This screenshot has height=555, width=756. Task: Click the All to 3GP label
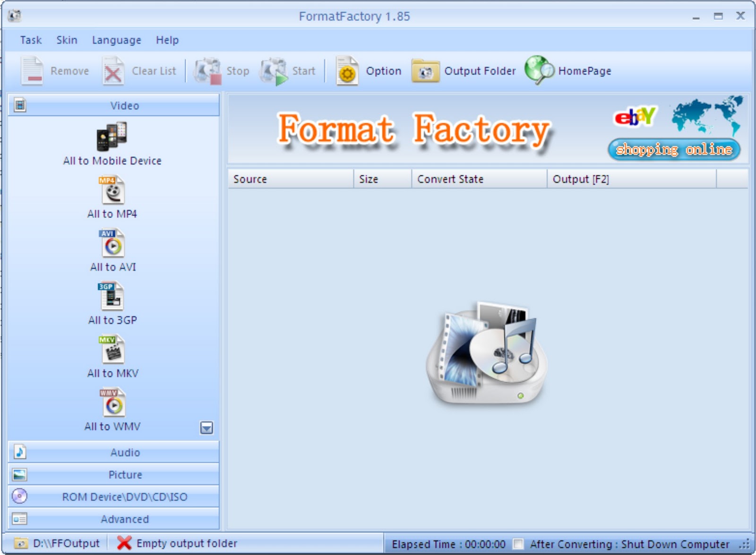point(112,320)
